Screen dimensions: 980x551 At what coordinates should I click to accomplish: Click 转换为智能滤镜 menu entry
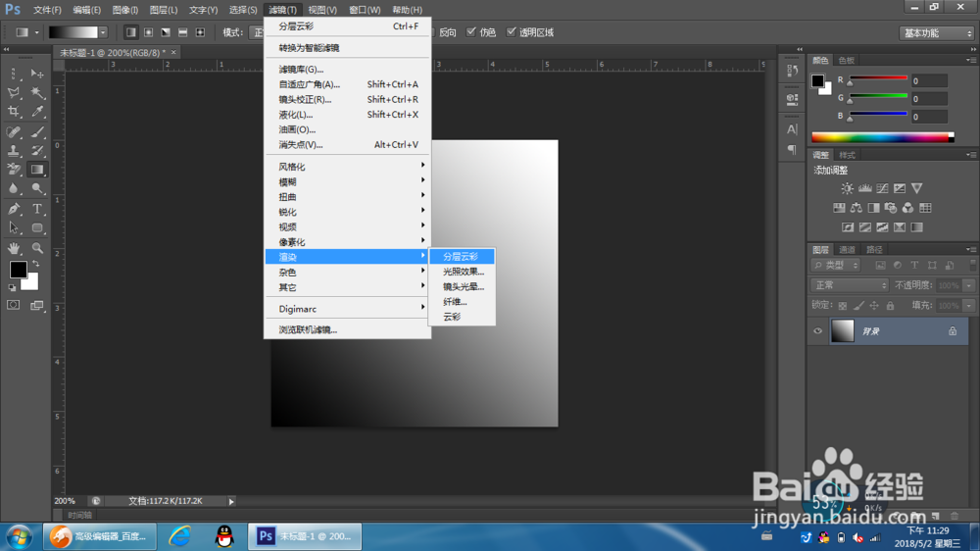point(348,47)
